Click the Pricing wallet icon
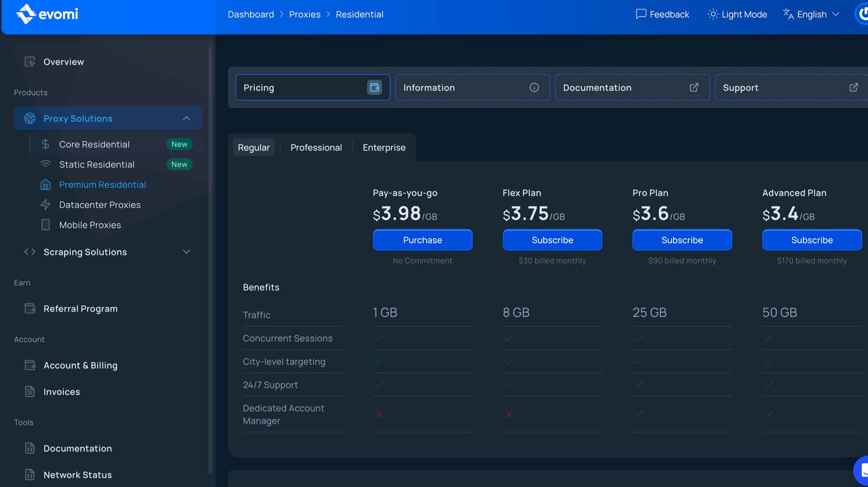This screenshot has width=868, height=487. pos(374,88)
